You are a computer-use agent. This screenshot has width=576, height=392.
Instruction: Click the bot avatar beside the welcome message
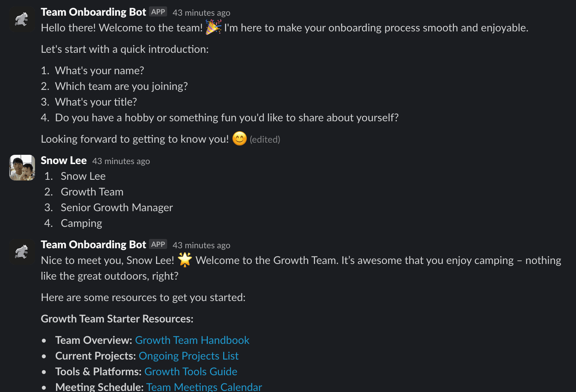pyautogui.click(x=22, y=19)
